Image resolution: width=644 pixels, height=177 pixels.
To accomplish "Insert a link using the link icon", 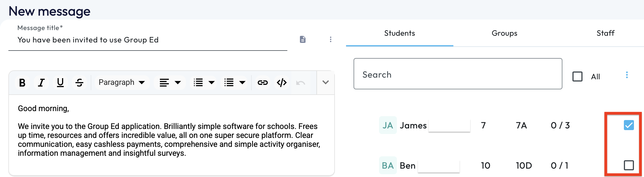I will [x=262, y=83].
